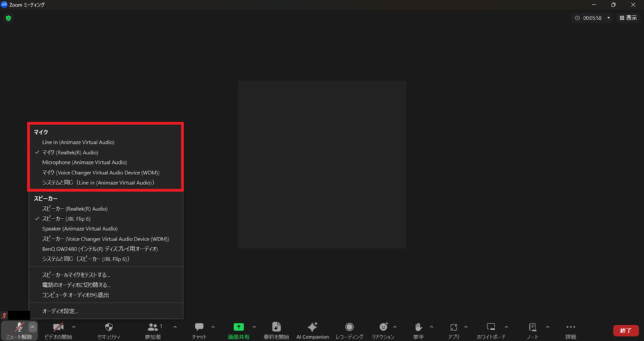The height and width of the screenshot is (341, 644).
Task: Click the 表示 view grid button
Action: (628, 18)
